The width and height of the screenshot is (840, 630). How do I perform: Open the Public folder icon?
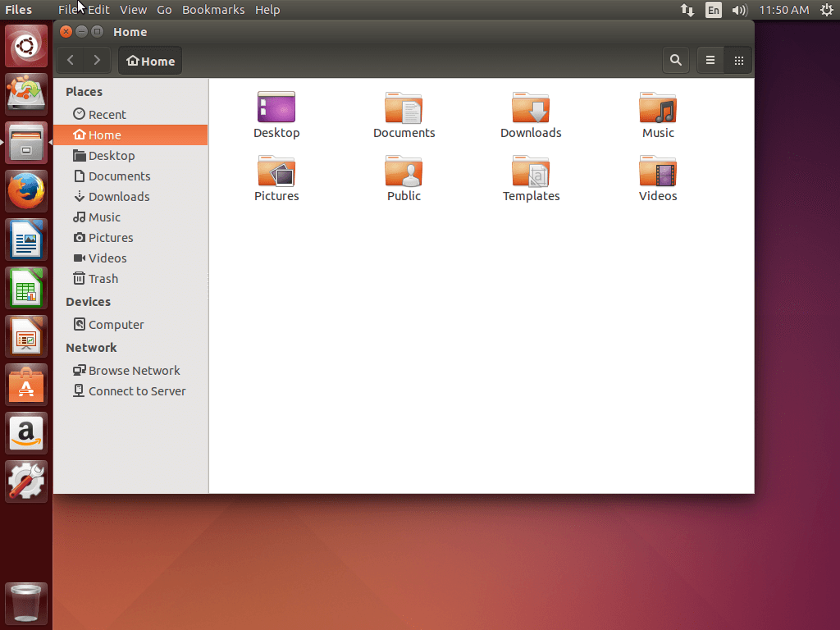(x=404, y=171)
